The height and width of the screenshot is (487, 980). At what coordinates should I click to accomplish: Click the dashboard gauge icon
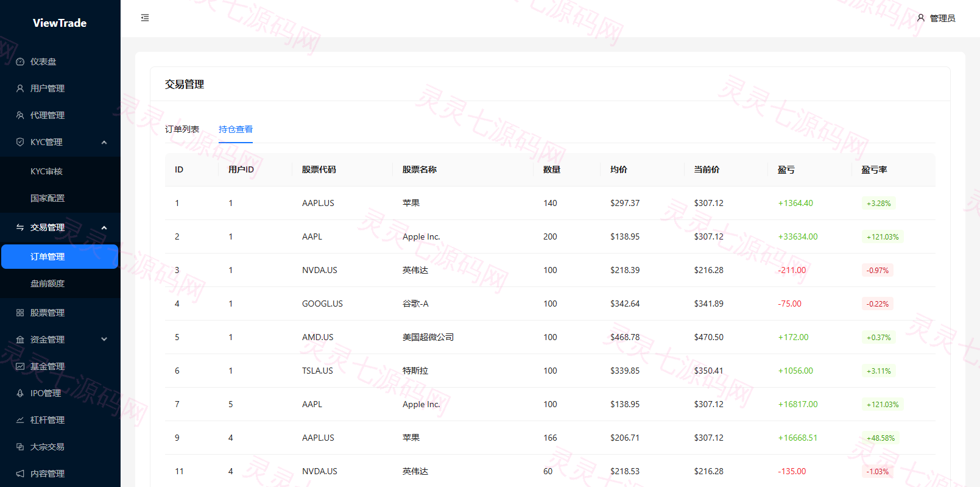pos(20,62)
